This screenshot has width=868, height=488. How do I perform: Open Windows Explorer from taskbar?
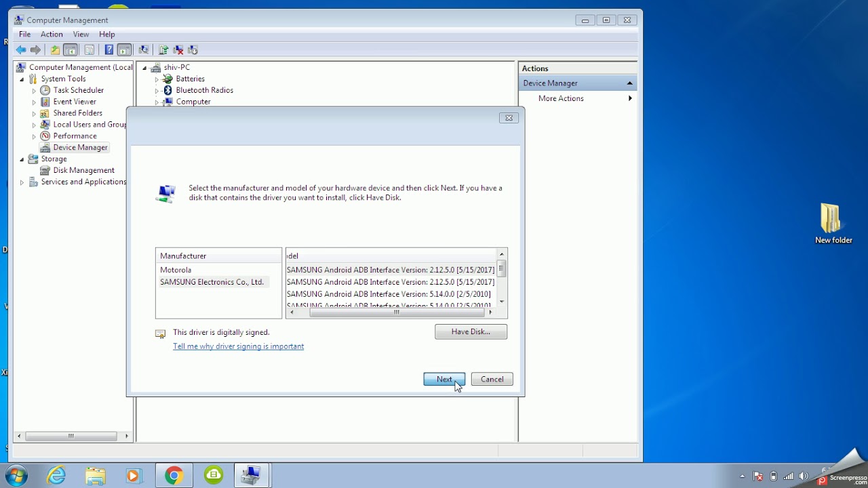(96, 476)
